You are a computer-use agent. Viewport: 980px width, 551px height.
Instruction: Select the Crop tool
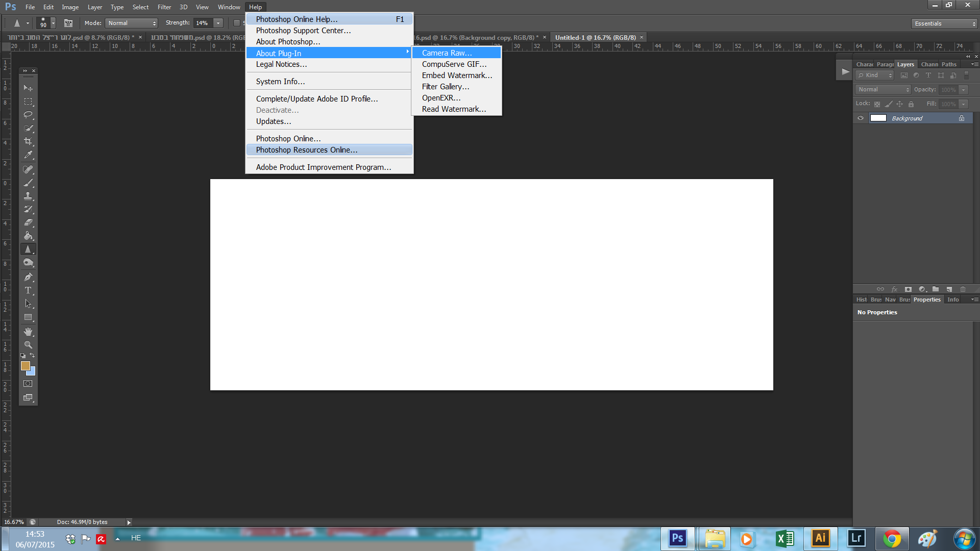pyautogui.click(x=28, y=141)
